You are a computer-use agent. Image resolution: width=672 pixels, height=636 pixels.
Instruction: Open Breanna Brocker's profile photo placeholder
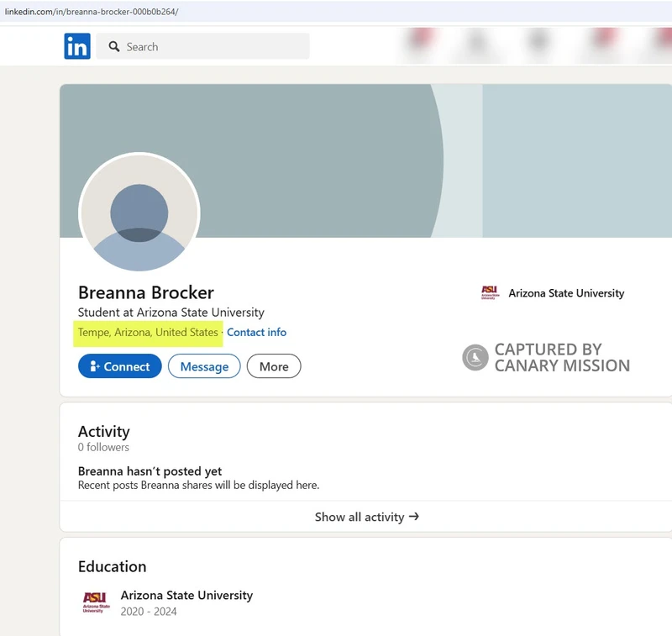139,213
